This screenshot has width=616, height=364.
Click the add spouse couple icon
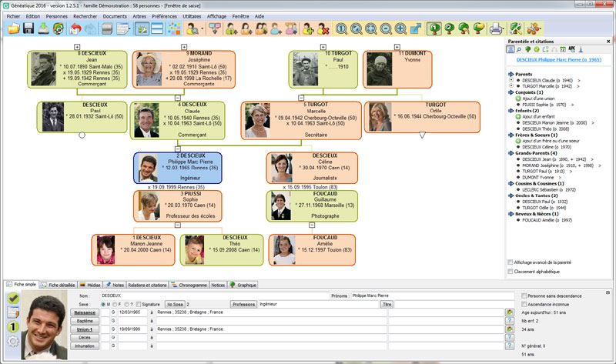[261, 28]
